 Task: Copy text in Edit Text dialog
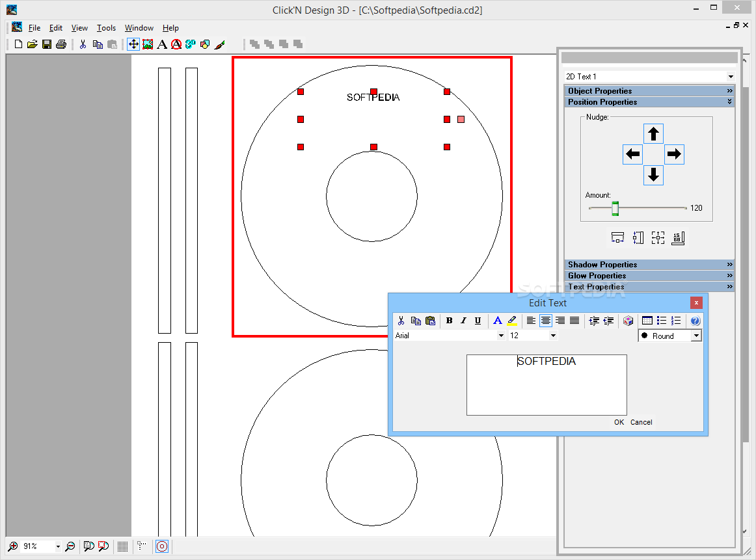(x=416, y=321)
